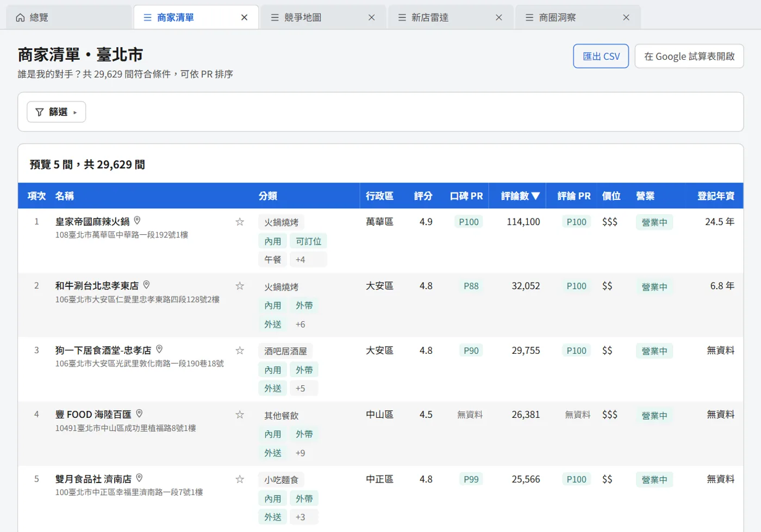Click the 酒吧居酒屋 category tag
Screen dimensions: 761x532
[285, 351]
